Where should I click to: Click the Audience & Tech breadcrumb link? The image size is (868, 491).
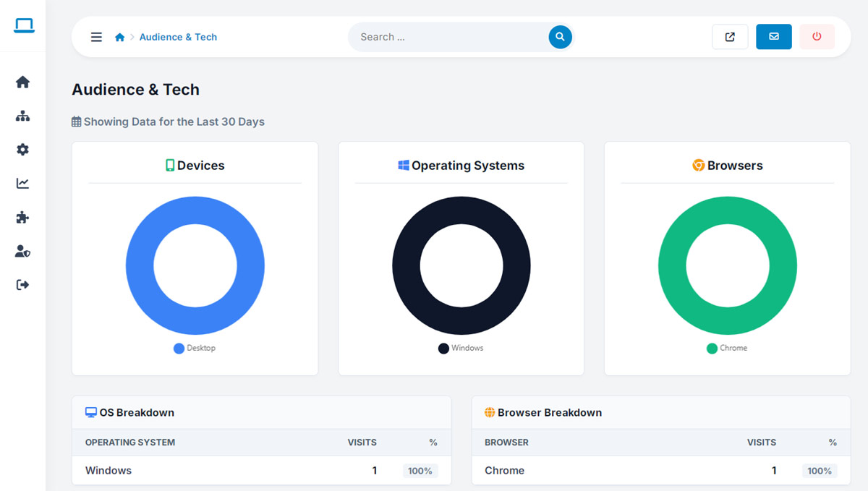(178, 37)
